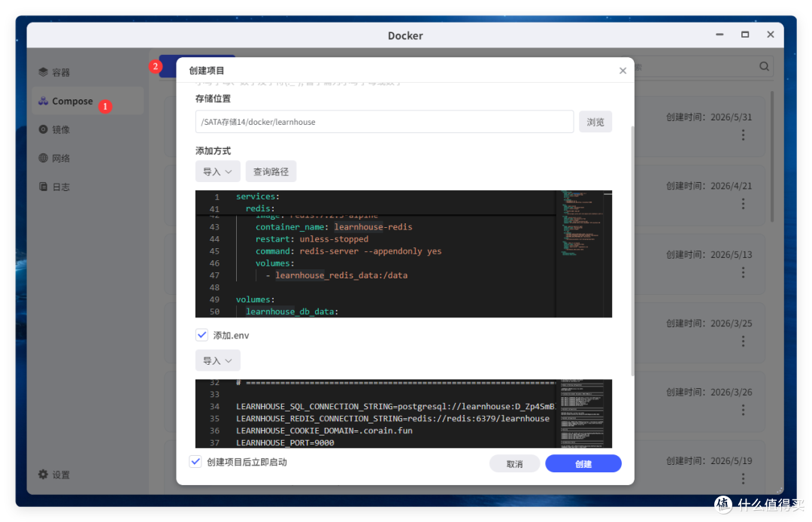This screenshot has width=812, height=522.
Task: Click the dialog vertical scrollbar
Action: [632, 251]
